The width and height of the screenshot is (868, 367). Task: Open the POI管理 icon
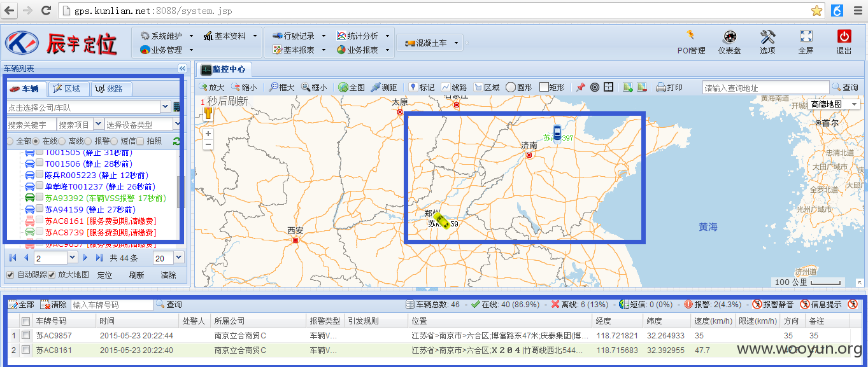[x=690, y=36]
